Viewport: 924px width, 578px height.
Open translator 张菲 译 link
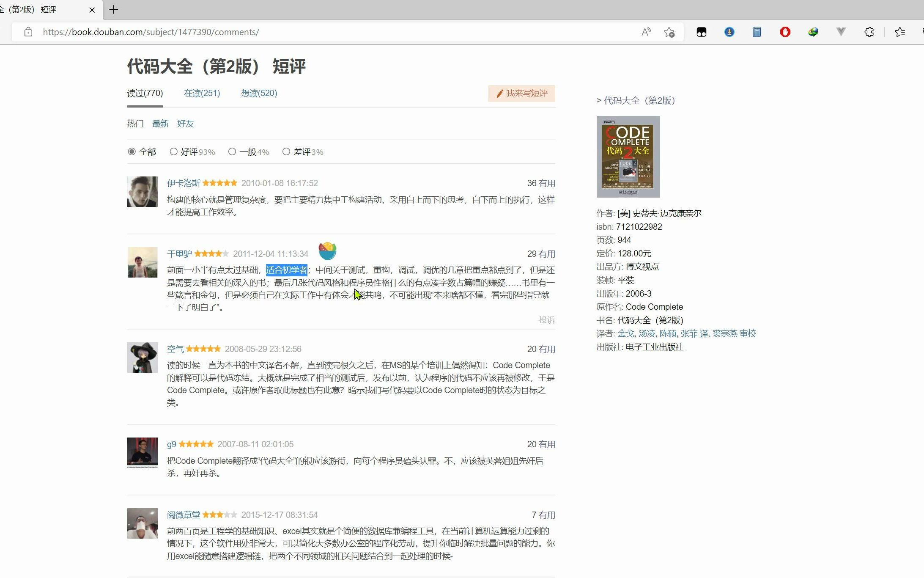pyautogui.click(x=694, y=333)
